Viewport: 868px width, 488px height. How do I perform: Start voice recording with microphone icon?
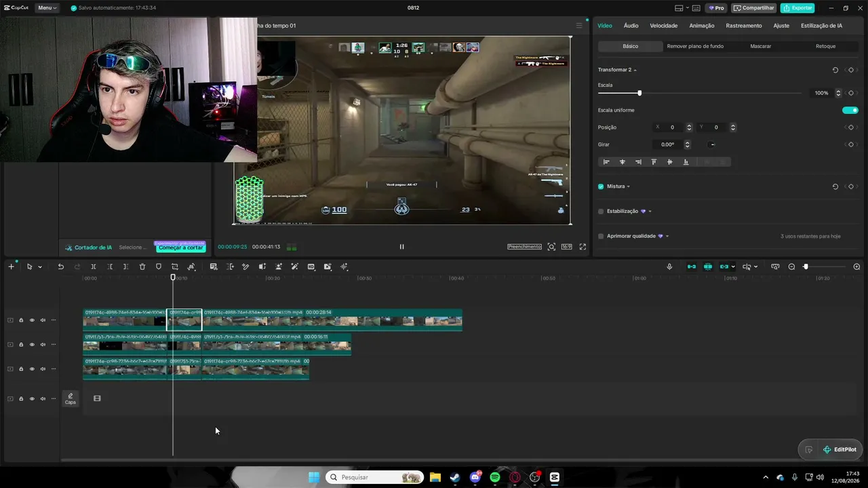coord(669,267)
